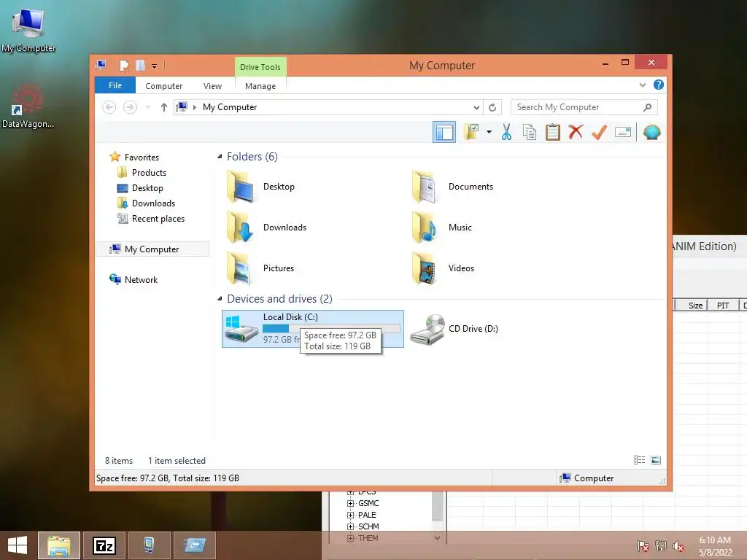Open the Manage ribbon tab

tap(260, 86)
